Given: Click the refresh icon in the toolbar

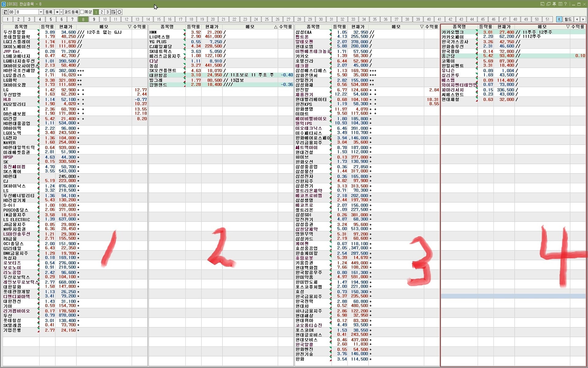Looking at the screenshot, I should coord(119,12).
